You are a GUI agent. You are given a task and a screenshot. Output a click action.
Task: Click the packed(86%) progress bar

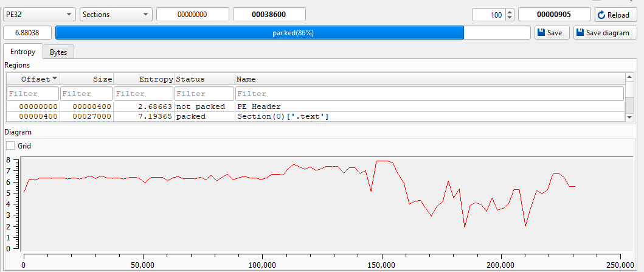(x=293, y=33)
